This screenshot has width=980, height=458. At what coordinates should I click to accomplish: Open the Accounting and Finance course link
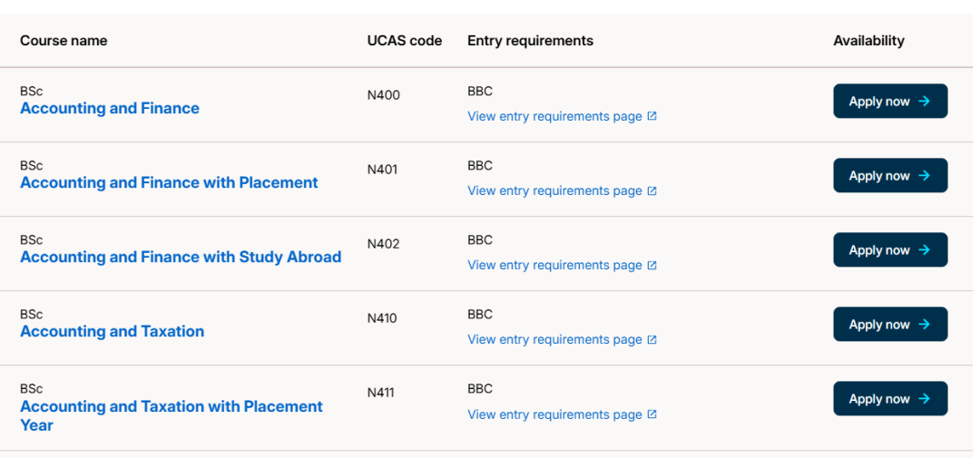tap(110, 108)
